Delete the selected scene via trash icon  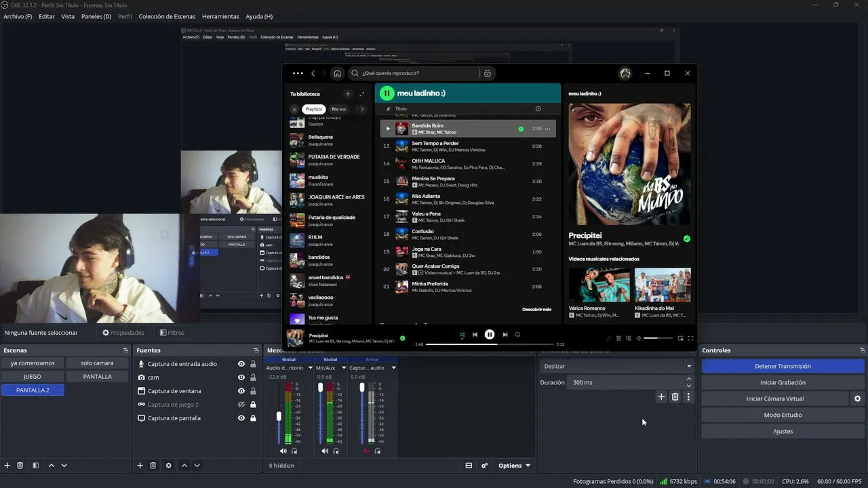pos(20,466)
